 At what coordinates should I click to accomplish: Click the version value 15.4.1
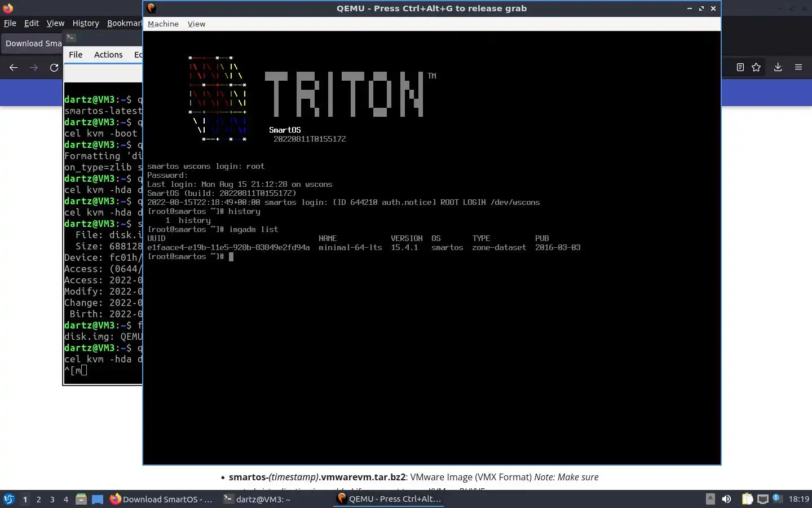[404, 247]
